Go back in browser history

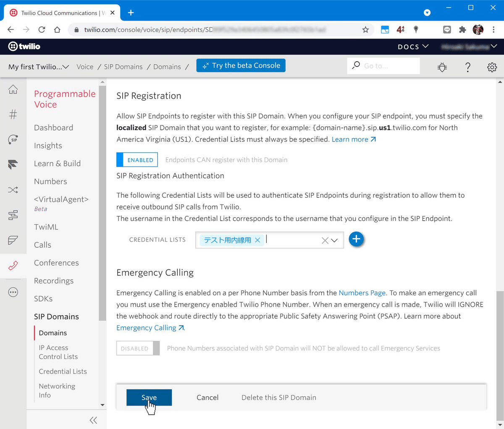coord(11,29)
